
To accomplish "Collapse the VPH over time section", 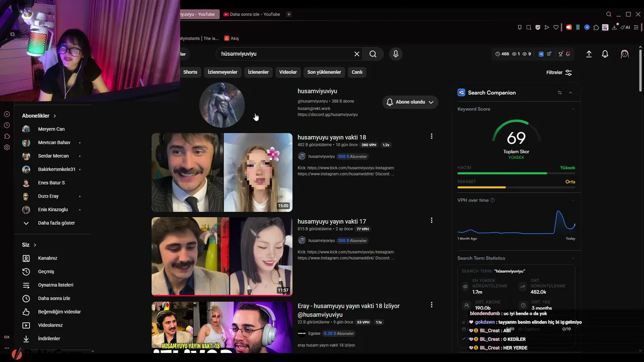I will [573, 200].
